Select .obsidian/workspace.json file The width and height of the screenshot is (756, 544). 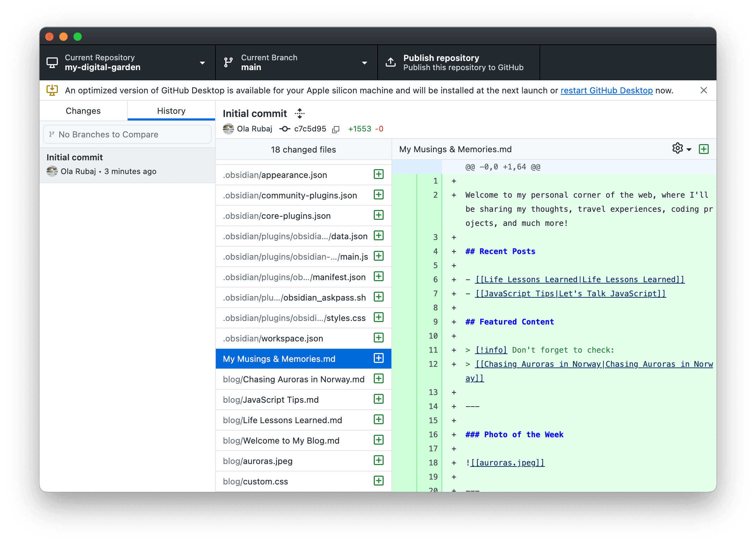(x=304, y=339)
